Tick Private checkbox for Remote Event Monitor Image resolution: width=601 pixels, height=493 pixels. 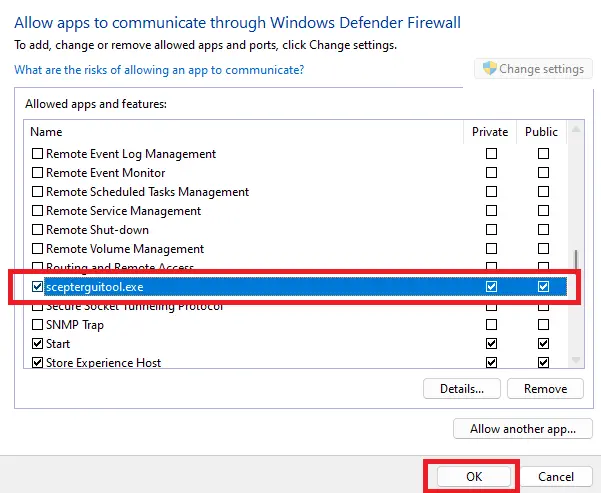pyautogui.click(x=491, y=173)
